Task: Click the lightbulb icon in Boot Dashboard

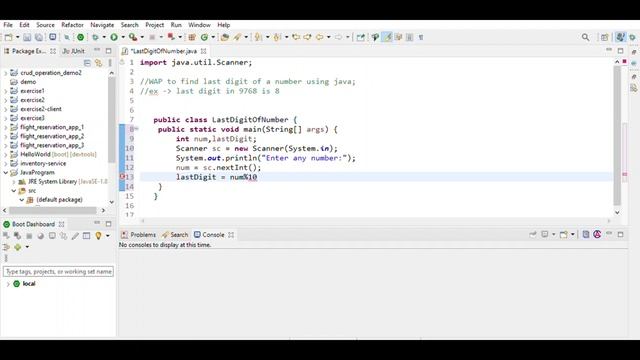Action: tap(98, 236)
